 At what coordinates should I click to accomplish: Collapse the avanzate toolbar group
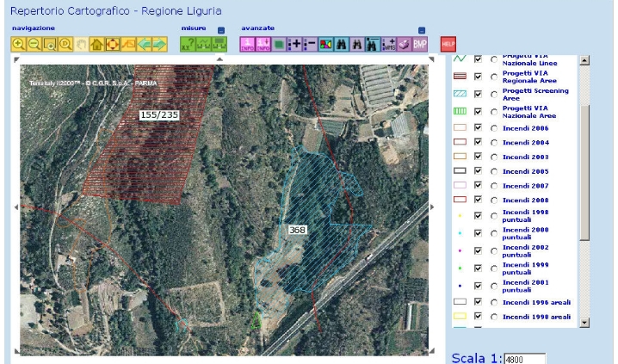coord(422,30)
